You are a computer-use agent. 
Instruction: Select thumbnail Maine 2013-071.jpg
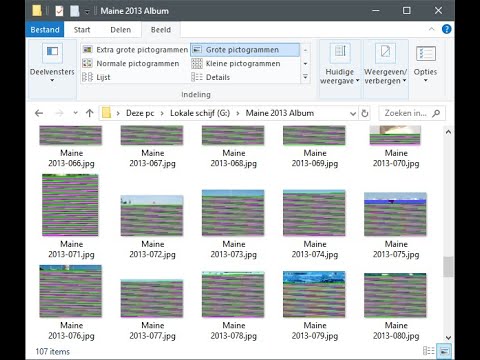click(70, 205)
